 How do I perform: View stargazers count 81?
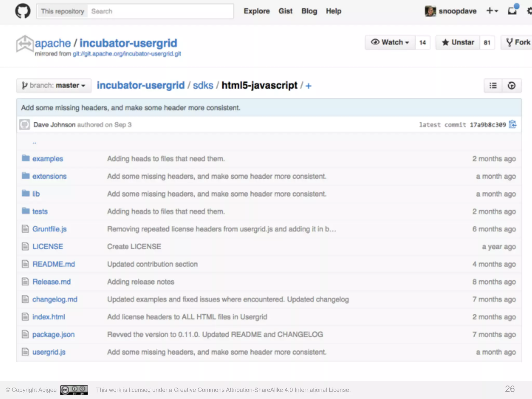[x=487, y=42]
